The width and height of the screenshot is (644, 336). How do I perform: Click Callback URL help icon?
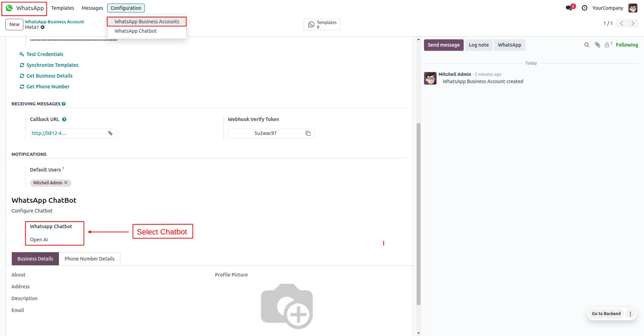[x=64, y=119]
